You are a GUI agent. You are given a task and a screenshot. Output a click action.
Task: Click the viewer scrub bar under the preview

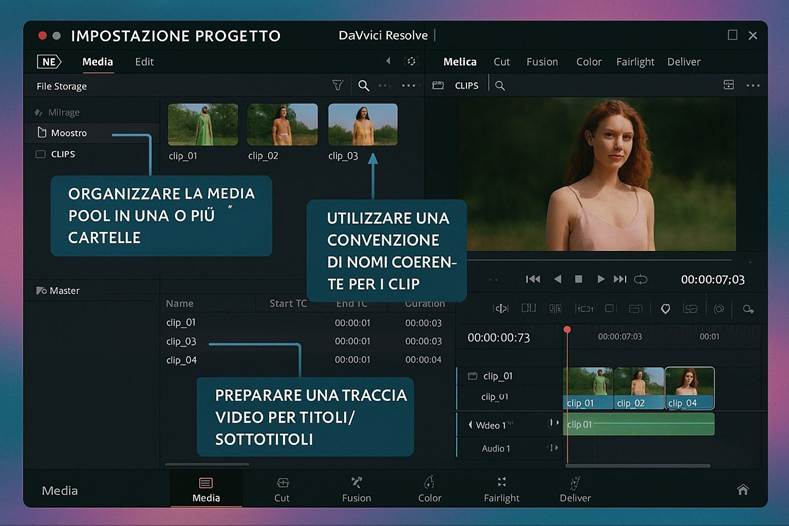[599, 260]
